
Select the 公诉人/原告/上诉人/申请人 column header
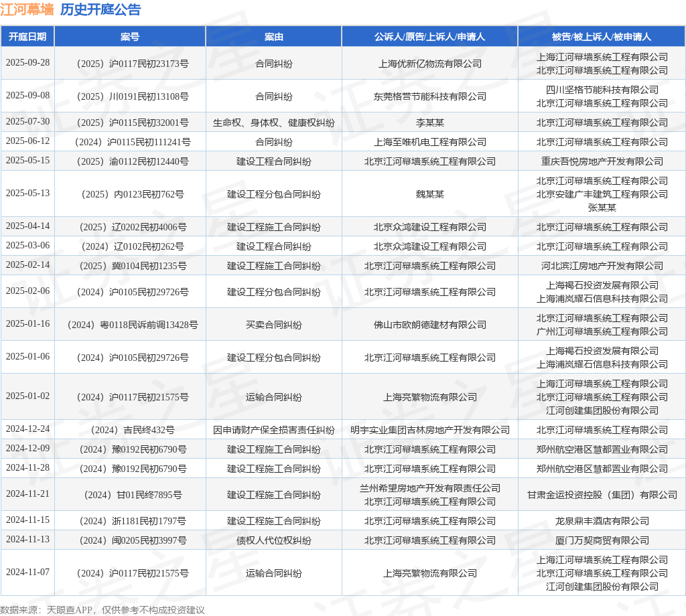click(x=429, y=37)
